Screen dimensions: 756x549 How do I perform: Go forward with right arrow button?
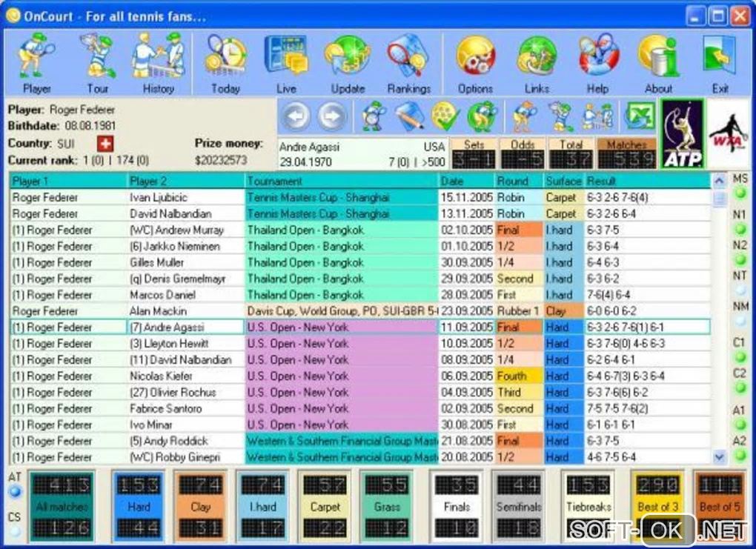click(x=332, y=116)
